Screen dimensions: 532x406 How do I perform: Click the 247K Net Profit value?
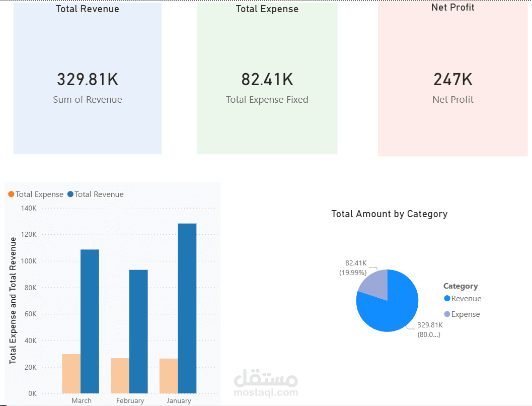tap(452, 79)
